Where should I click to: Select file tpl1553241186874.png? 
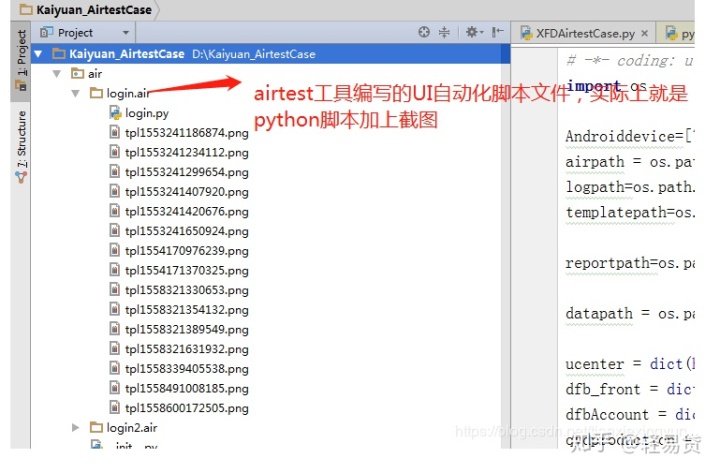187,133
